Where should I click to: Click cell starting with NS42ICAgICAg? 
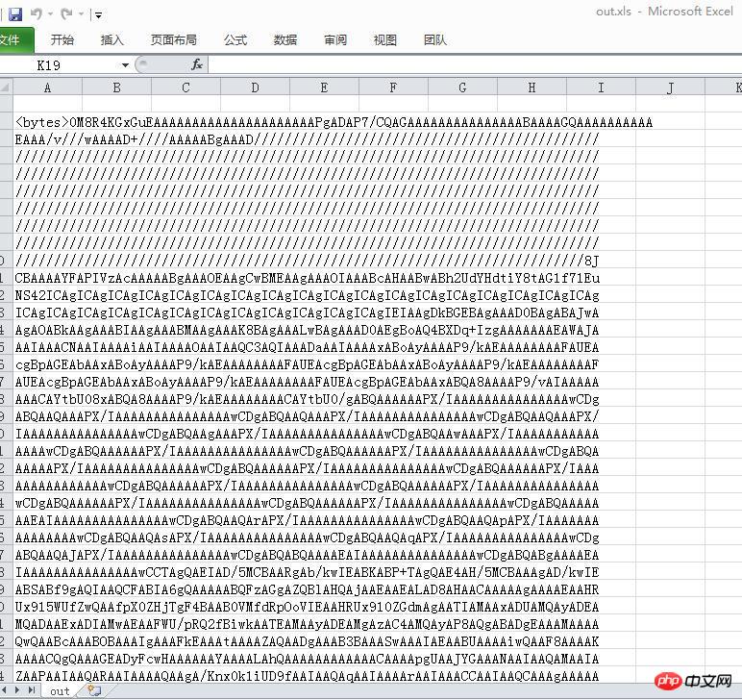[307, 295]
